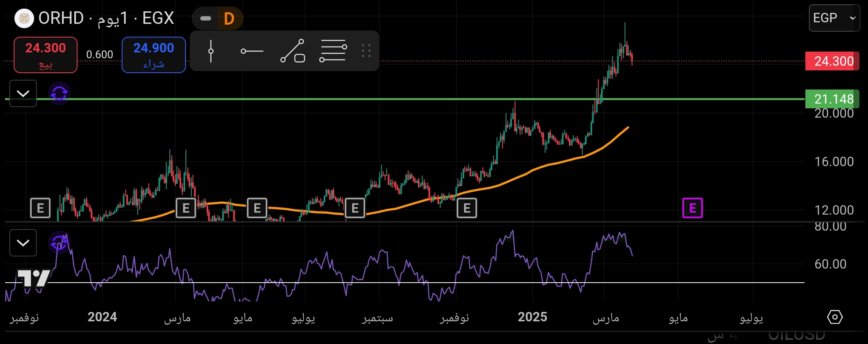Click the 20.000 price axis label
This screenshot has height=344, width=868.
(834, 113)
